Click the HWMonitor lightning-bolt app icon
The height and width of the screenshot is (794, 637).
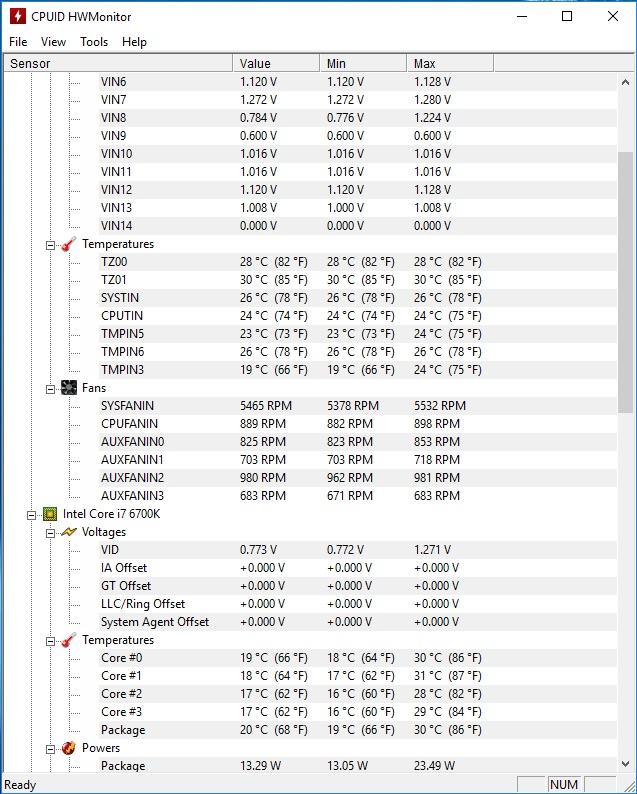(16, 16)
